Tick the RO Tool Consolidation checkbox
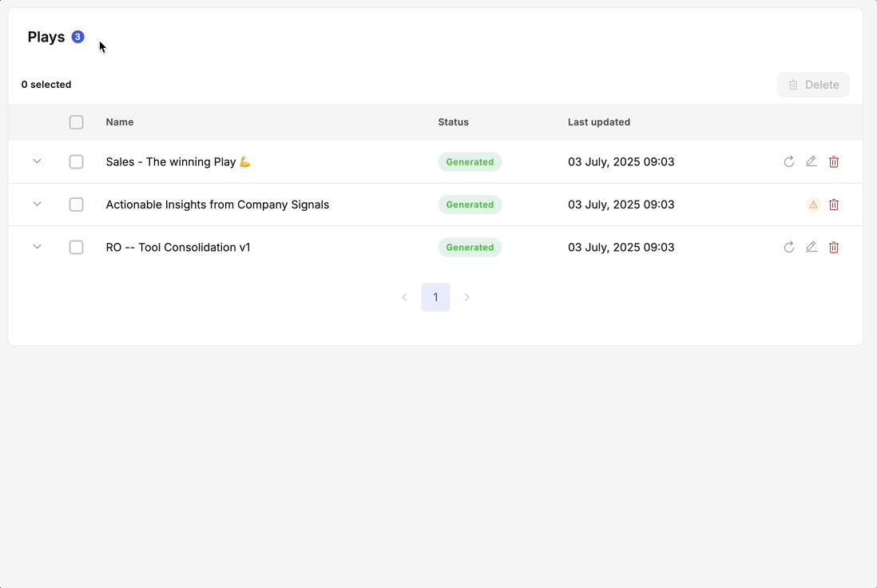877x588 pixels. (76, 248)
